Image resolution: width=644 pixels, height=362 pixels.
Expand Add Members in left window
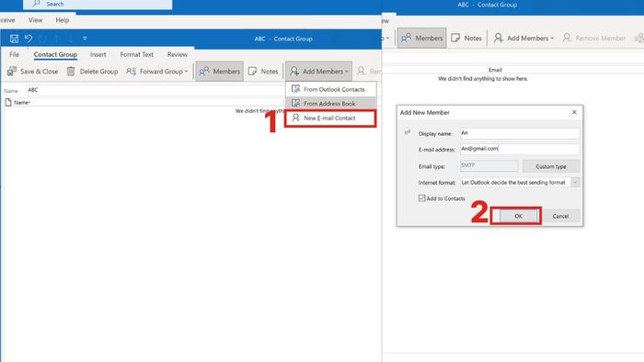[318, 72]
